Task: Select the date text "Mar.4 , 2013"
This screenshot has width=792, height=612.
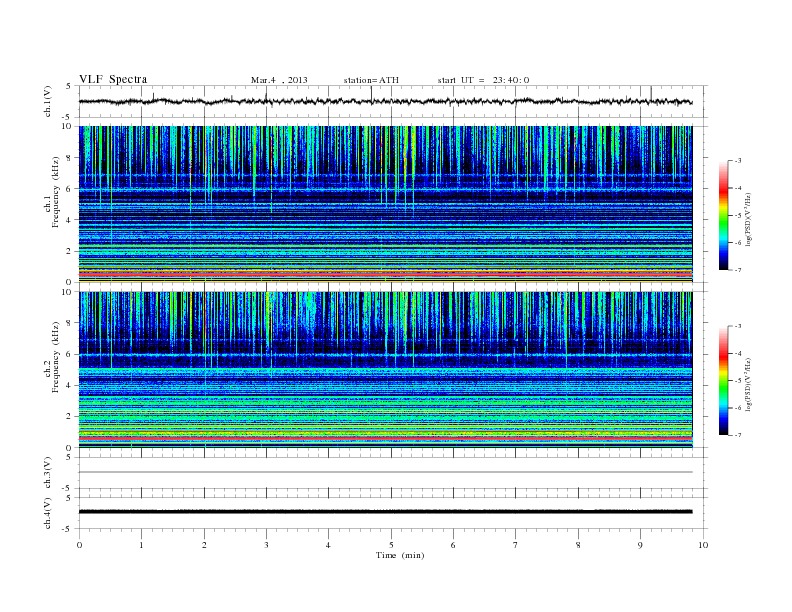Action: 279,80
